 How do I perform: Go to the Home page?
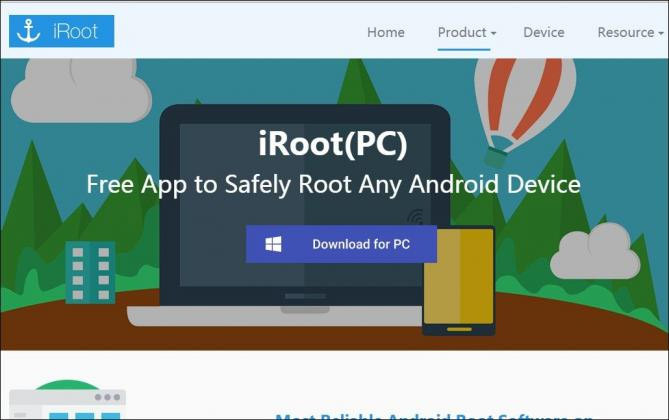click(x=385, y=32)
